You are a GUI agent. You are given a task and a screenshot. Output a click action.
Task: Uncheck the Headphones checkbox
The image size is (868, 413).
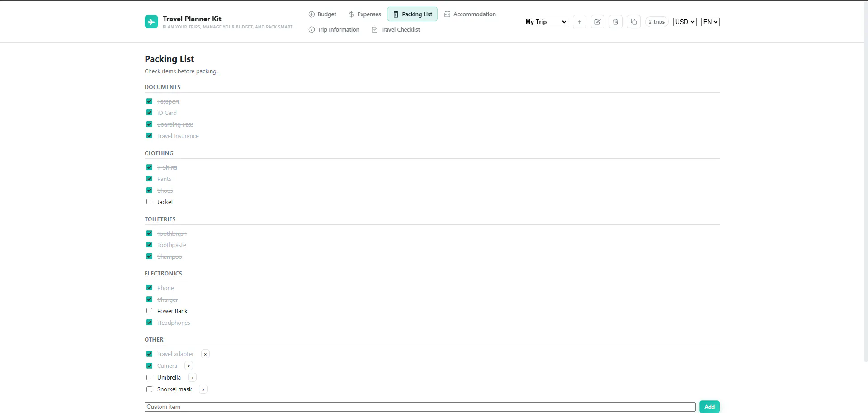pos(149,323)
